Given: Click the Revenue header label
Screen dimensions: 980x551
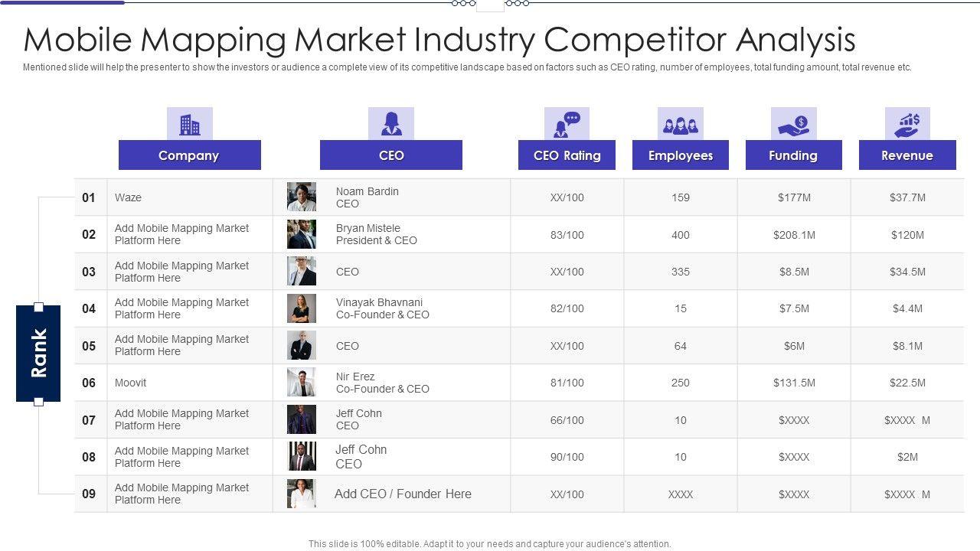Looking at the screenshot, I should (x=907, y=155).
